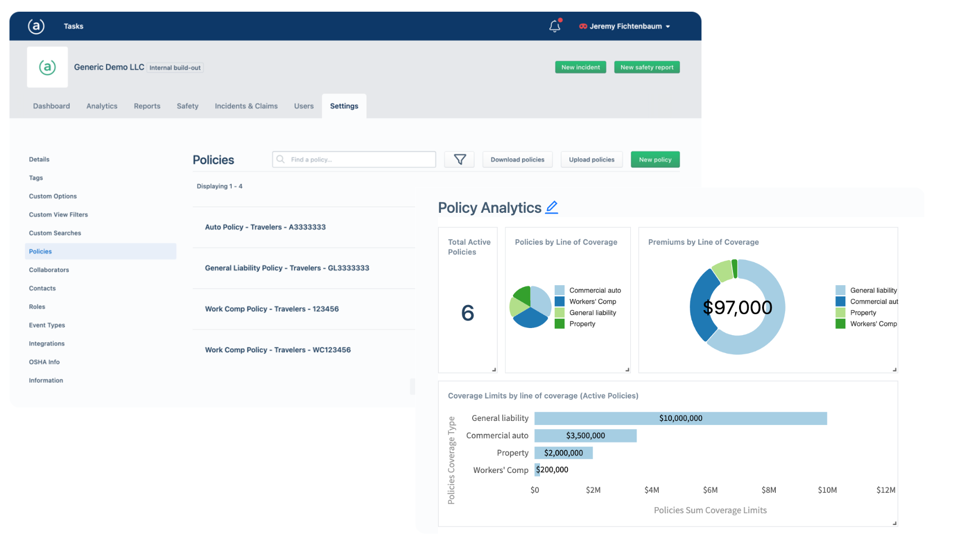Click the New incident button
This screenshot has height=551, width=980.
click(580, 67)
